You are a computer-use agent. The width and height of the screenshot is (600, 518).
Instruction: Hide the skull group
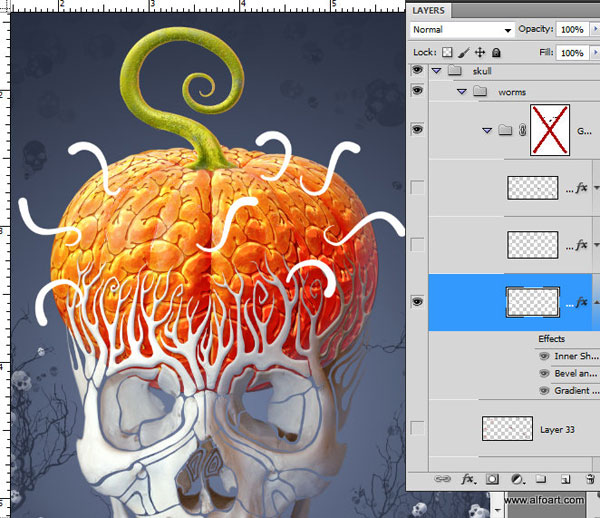[417, 70]
